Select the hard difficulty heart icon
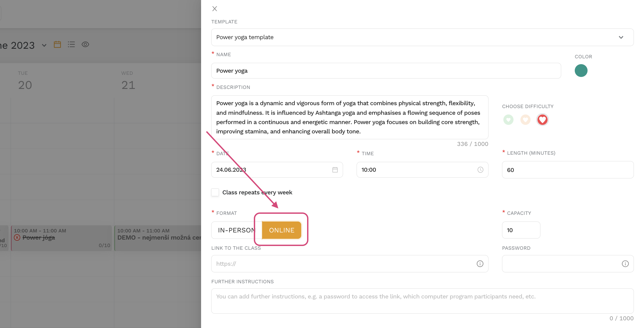644x328 pixels. pos(542,119)
